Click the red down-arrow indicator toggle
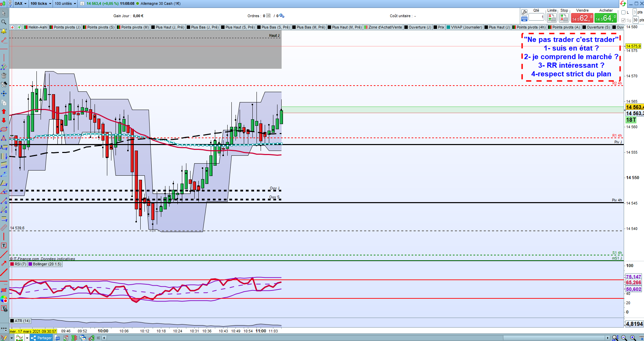Image resolution: width=644 pixels, height=341 pixels. [12, 27]
